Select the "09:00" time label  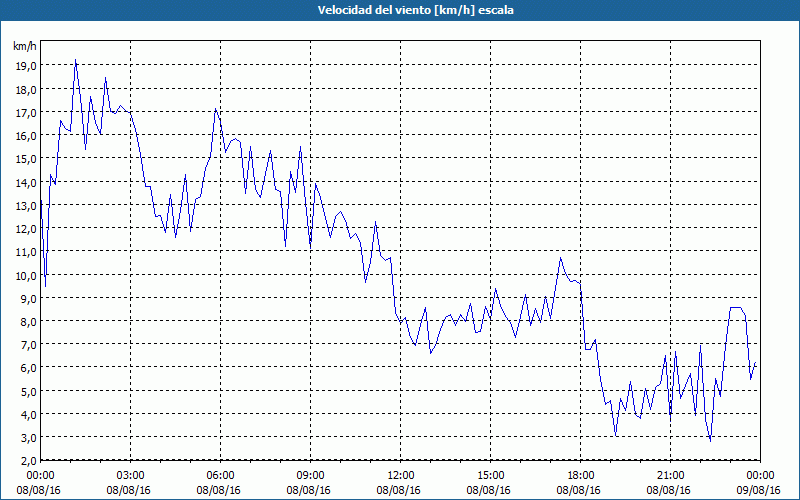point(311,476)
